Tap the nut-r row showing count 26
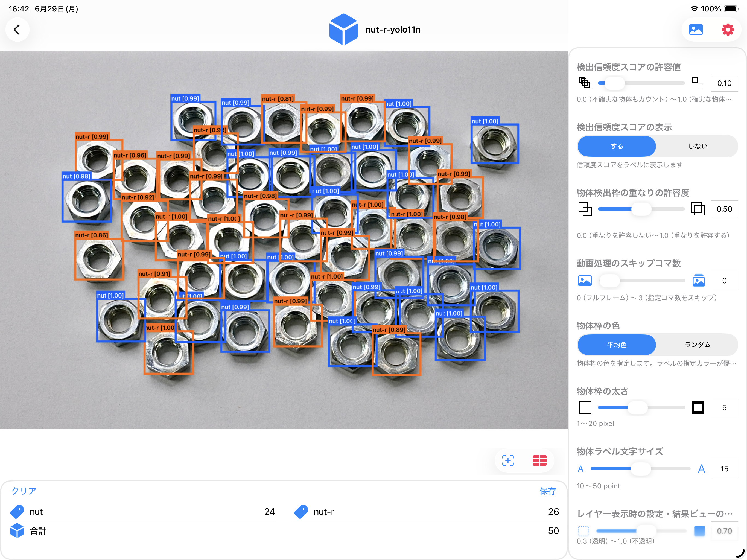 426,512
